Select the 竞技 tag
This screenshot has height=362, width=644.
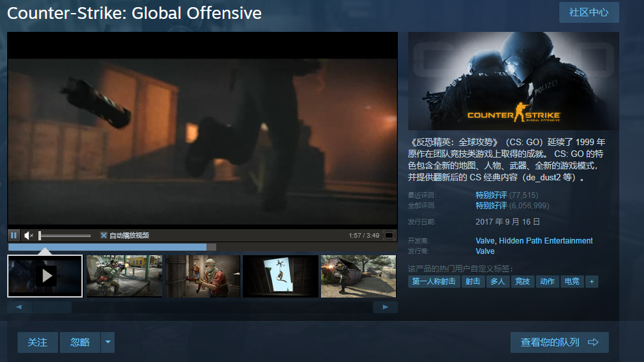[x=522, y=281]
